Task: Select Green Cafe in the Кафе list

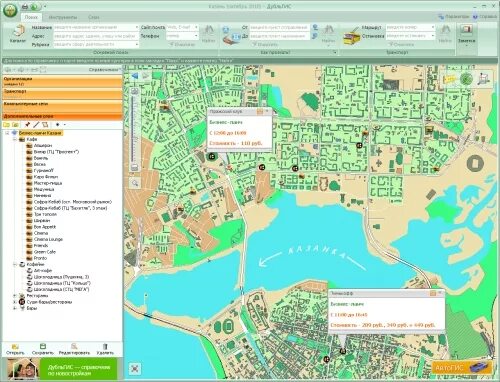Action: coord(45,252)
